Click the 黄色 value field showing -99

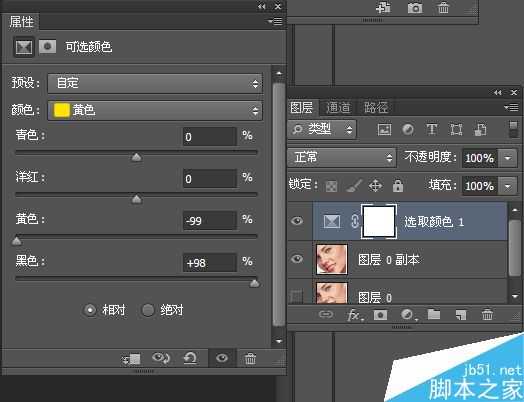tap(210, 221)
